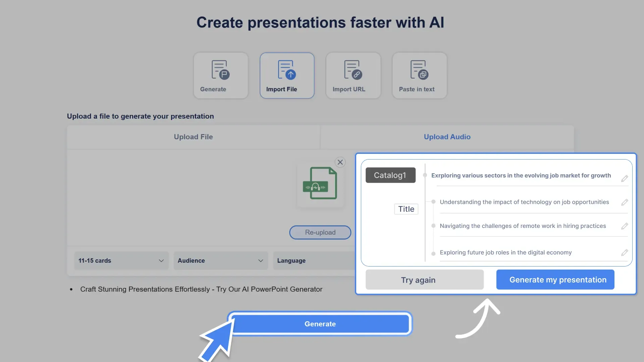Click the blue Generate button
The width and height of the screenshot is (644, 362).
tap(320, 323)
